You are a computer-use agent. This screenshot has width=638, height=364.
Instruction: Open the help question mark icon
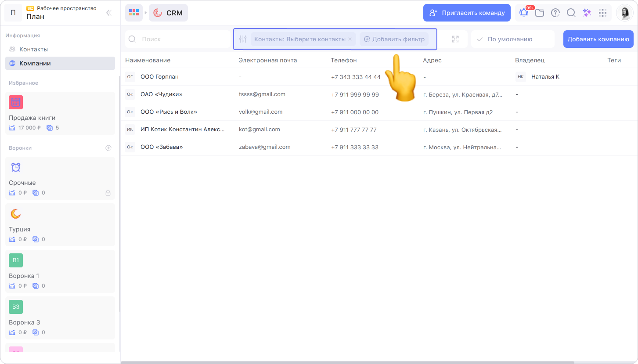(555, 13)
